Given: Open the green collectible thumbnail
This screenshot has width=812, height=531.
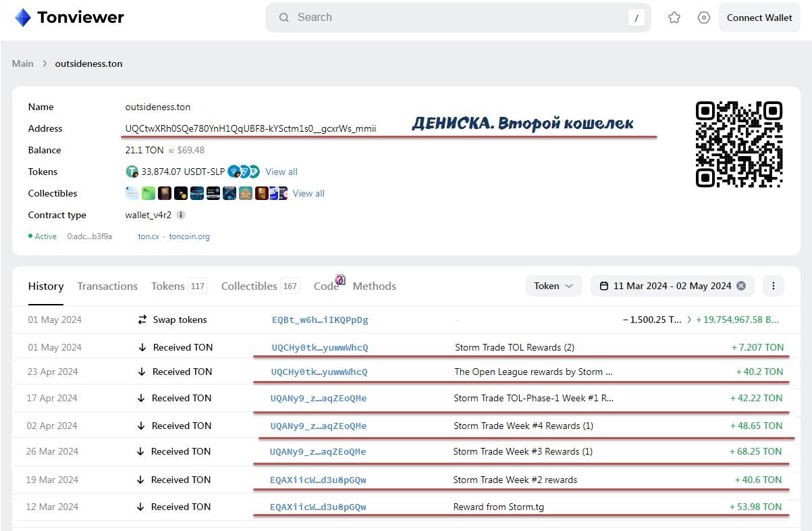Looking at the screenshot, I should click(x=148, y=193).
